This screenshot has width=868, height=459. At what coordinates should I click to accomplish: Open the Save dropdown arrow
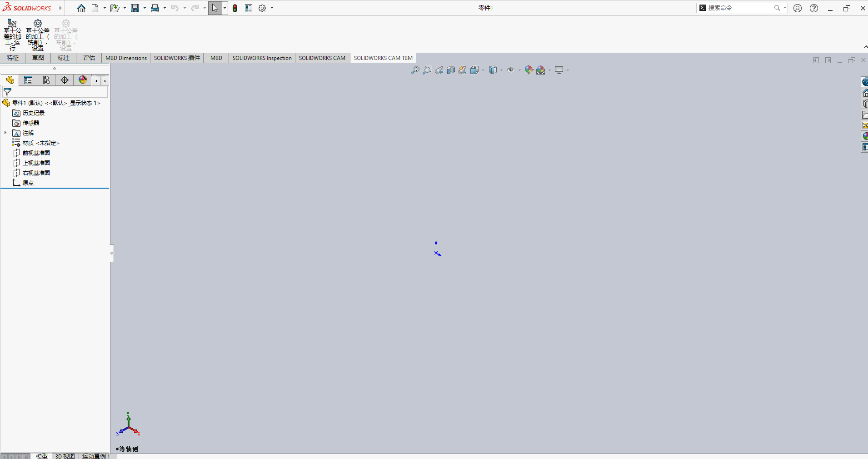pyautogui.click(x=145, y=8)
